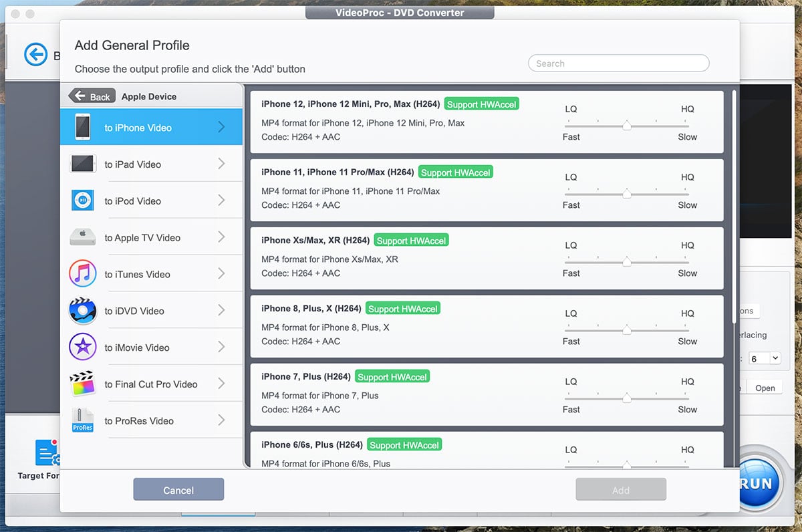The image size is (802, 532).
Task: Click the Cancel button
Action: tap(178, 490)
